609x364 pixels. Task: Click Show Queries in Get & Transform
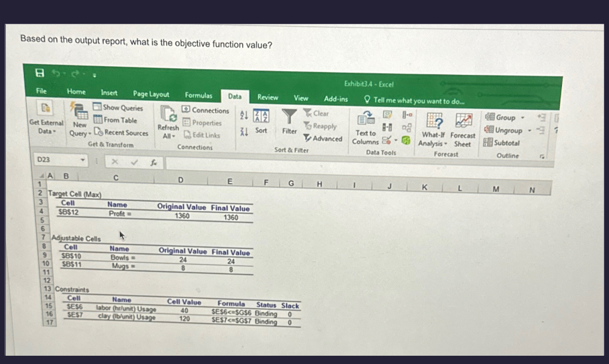(118, 107)
